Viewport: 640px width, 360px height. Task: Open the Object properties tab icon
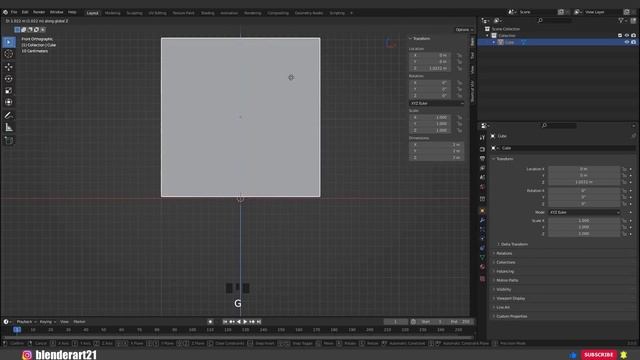(482, 211)
